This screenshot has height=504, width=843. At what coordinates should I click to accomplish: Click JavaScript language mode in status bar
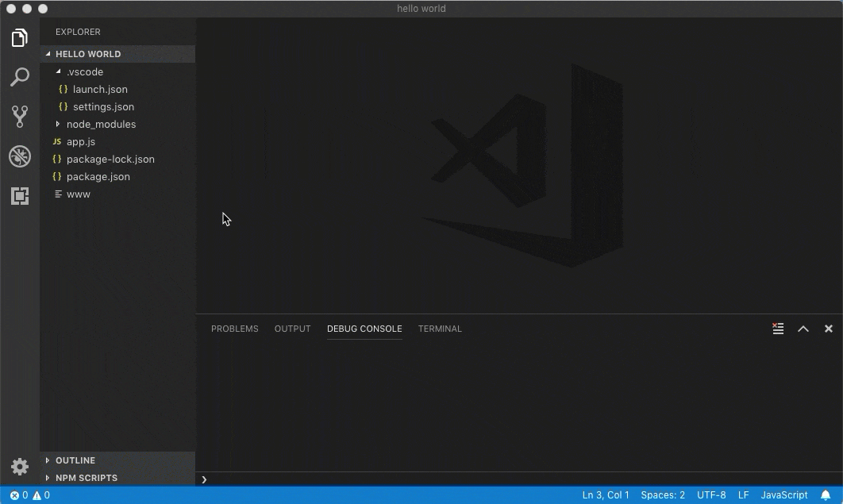784,494
